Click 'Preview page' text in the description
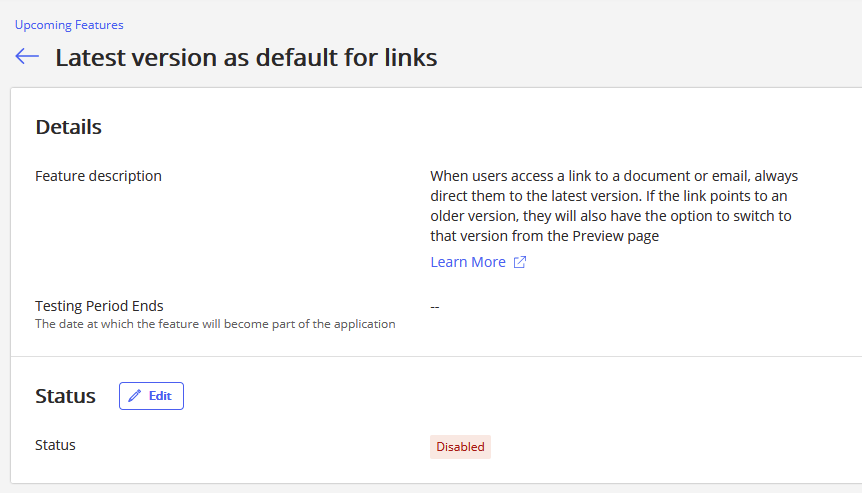This screenshot has height=493, width=862. 615,237
